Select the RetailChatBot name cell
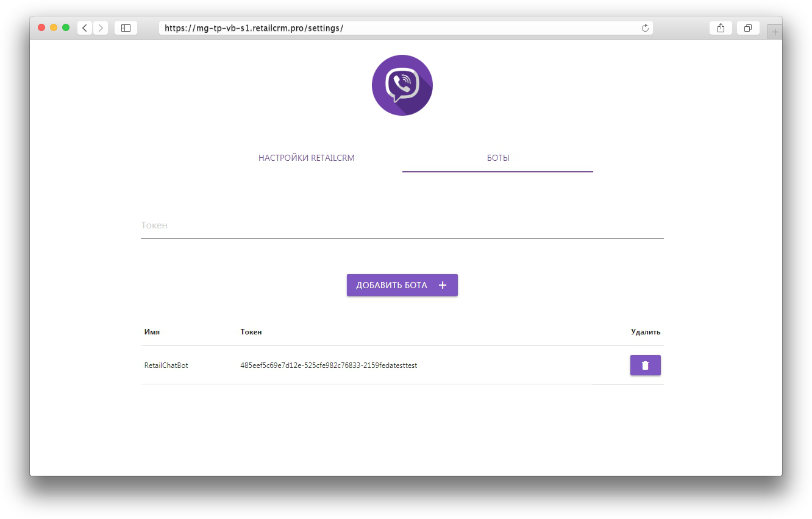 pos(166,365)
